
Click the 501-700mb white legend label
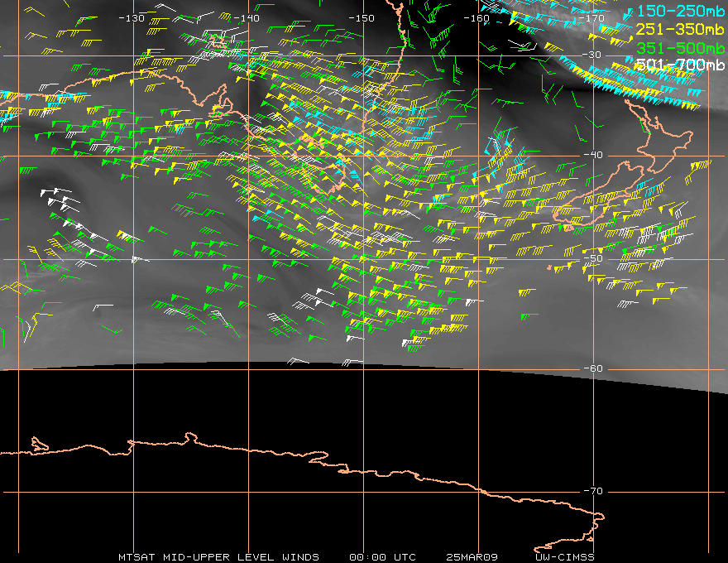coord(681,65)
